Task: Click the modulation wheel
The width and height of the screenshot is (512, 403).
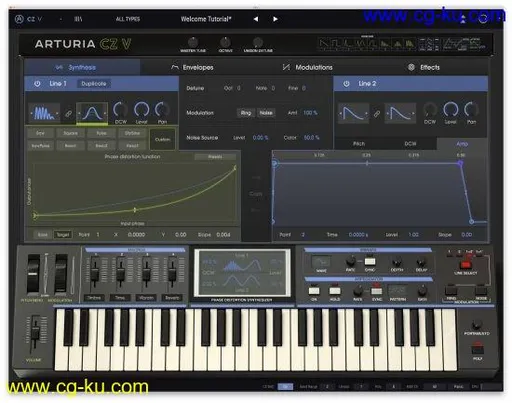Action: click(x=61, y=275)
